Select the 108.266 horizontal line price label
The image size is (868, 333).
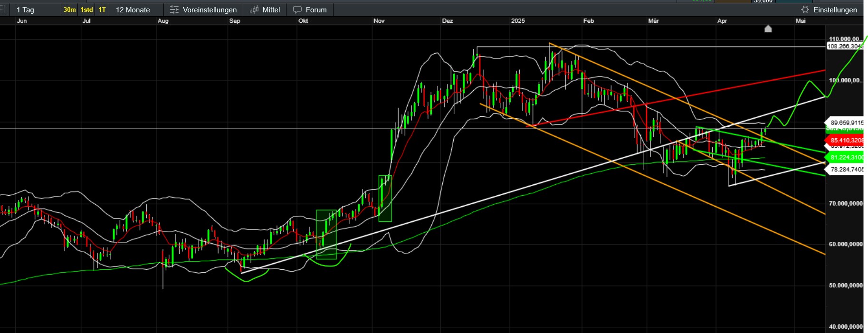[x=845, y=46]
